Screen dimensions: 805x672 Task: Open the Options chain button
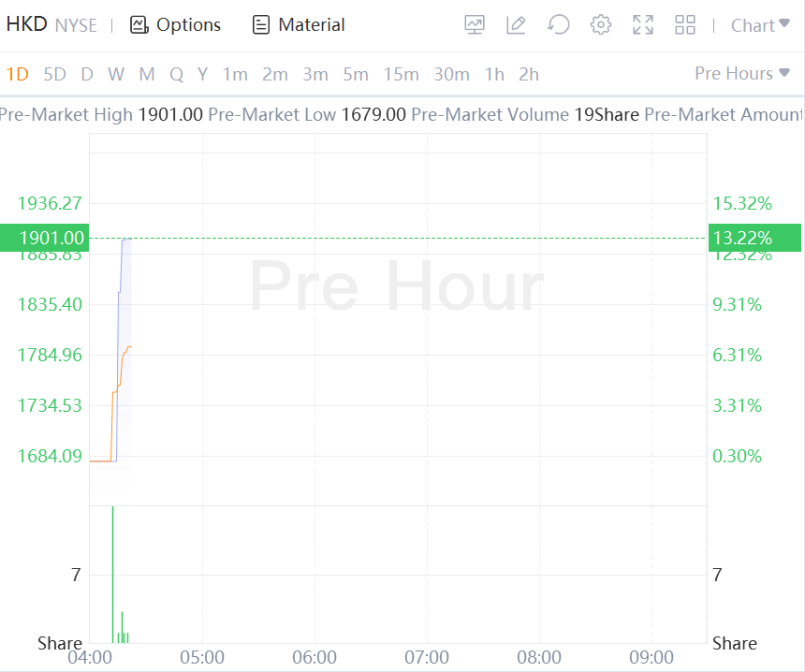[176, 25]
